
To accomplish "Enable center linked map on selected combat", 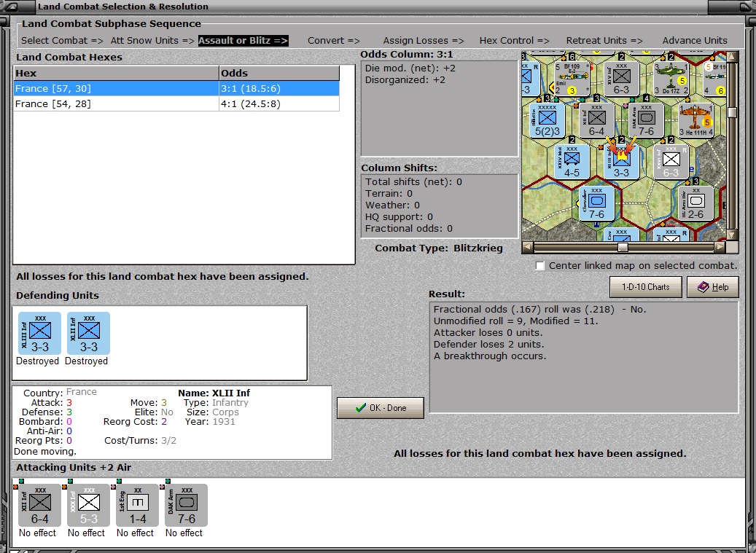I will [540, 266].
